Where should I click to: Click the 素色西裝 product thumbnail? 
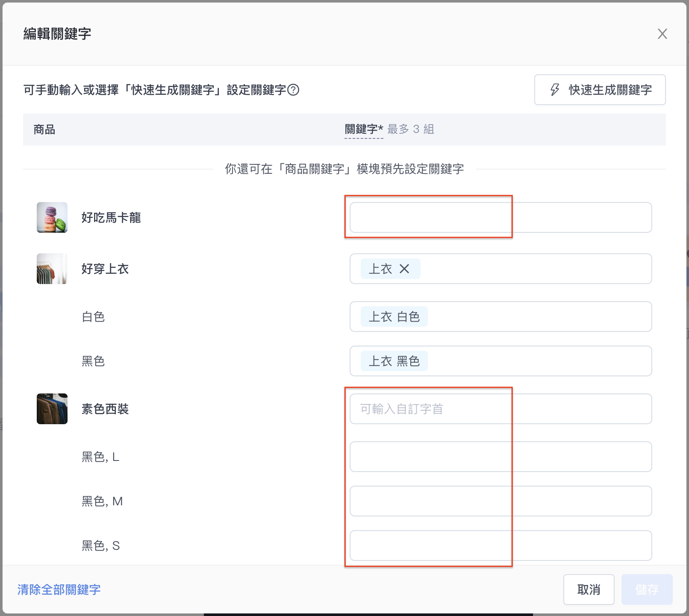[x=52, y=409]
